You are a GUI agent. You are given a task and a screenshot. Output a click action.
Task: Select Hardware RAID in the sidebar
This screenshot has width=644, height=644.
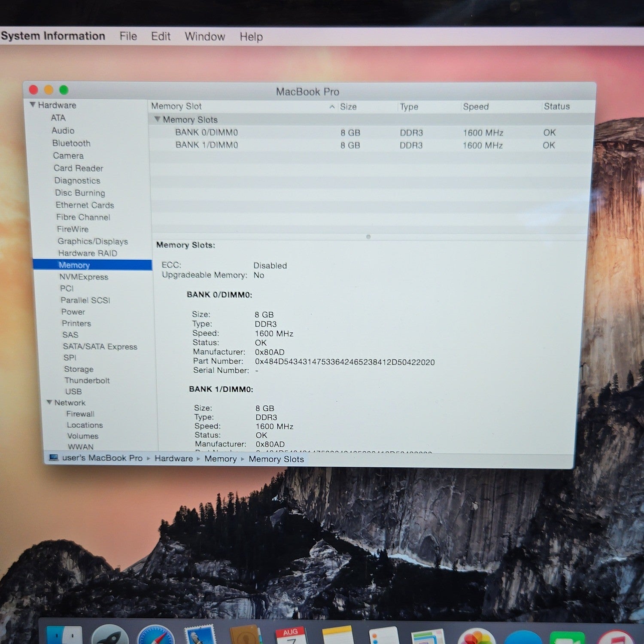(x=88, y=253)
